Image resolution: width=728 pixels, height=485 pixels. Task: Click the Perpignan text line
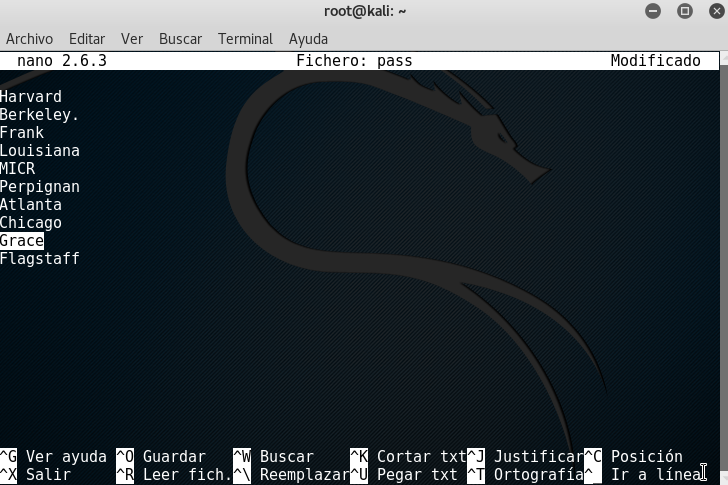pyautogui.click(x=40, y=187)
